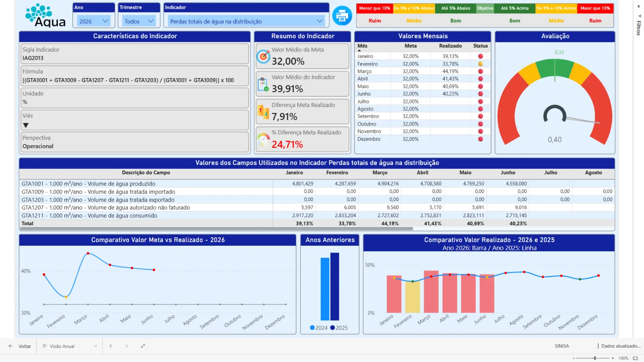This screenshot has height=362, width=644.
Task: Click the clipboard icon for Valor Médio do Indicador
Action: tap(263, 84)
